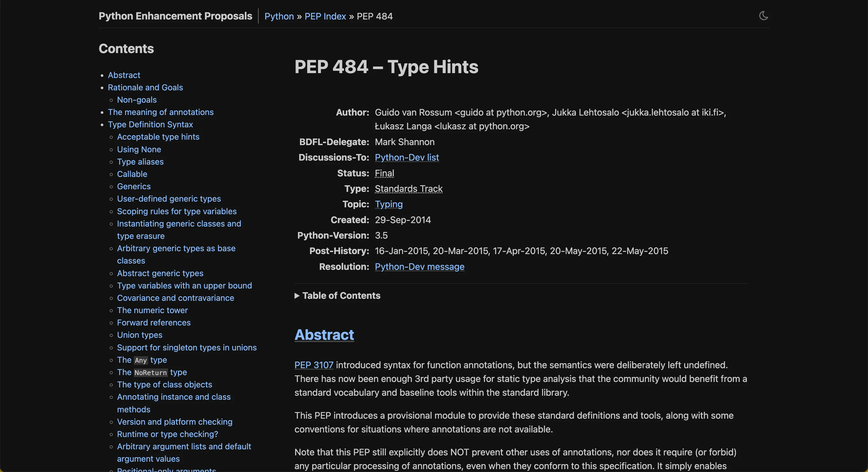
Task: Open Union types contents link
Action: (x=139, y=335)
